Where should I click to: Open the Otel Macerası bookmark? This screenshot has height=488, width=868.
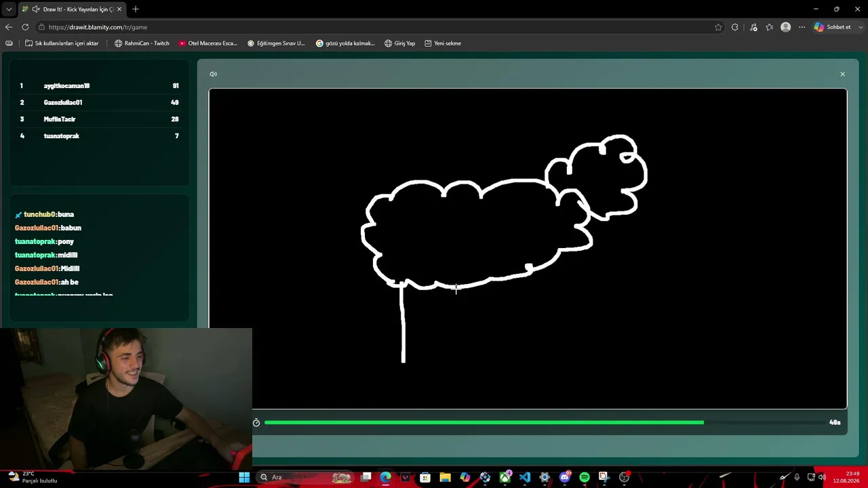208,43
